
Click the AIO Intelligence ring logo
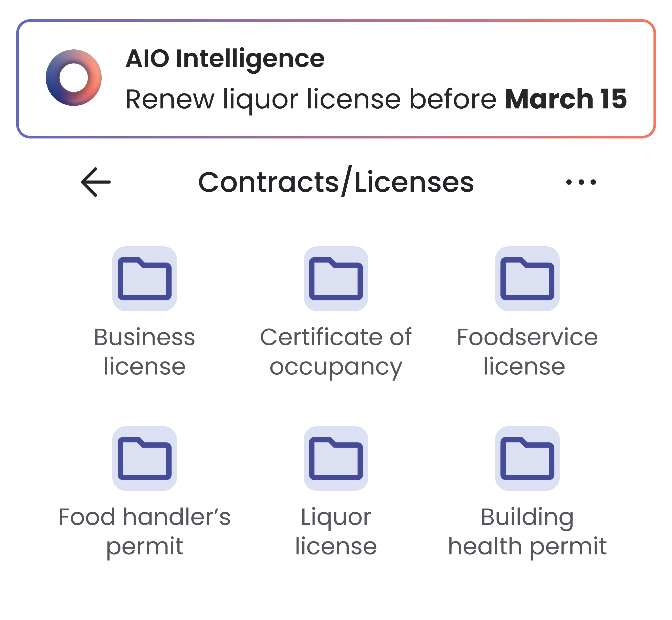point(74,78)
